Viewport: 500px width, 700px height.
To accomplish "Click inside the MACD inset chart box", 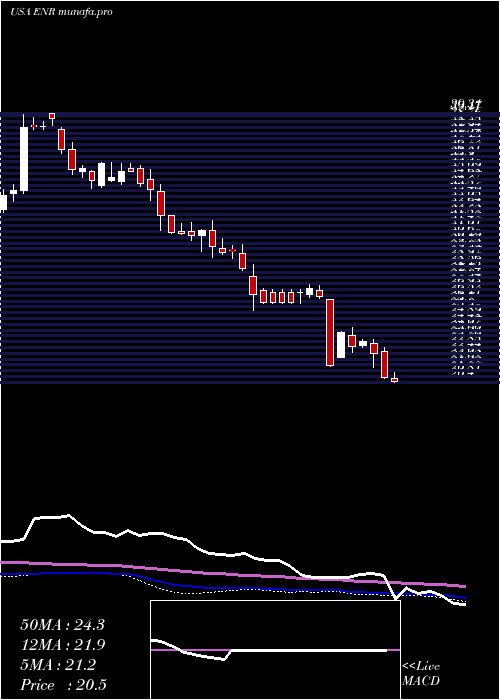I will (x=275, y=650).
